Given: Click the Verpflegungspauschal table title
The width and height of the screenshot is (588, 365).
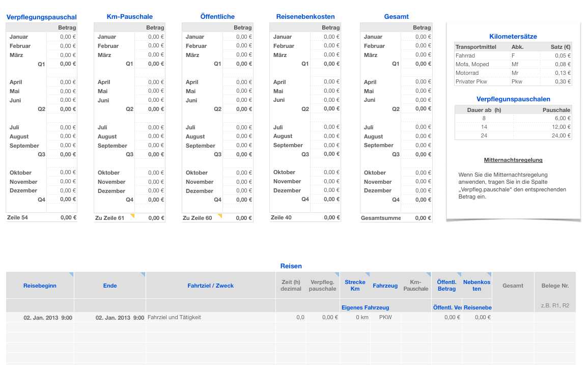Looking at the screenshot, I should [x=41, y=17].
